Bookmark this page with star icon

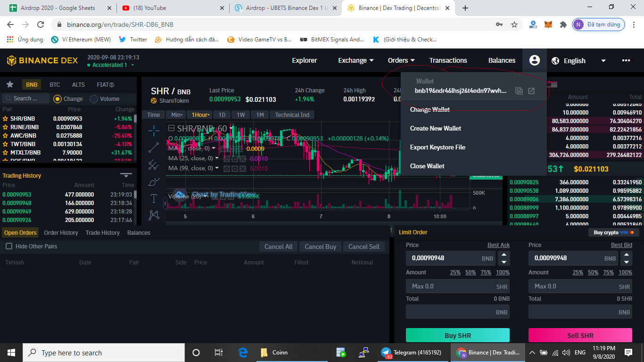click(x=514, y=25)
